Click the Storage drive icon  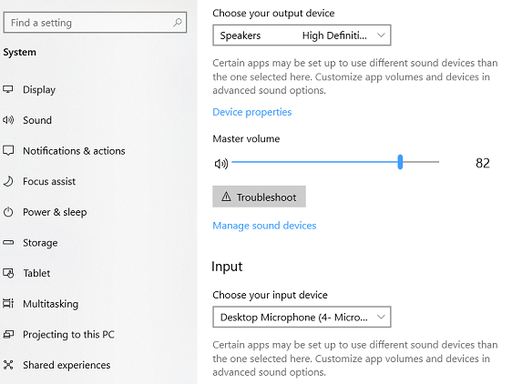point(8,242)
